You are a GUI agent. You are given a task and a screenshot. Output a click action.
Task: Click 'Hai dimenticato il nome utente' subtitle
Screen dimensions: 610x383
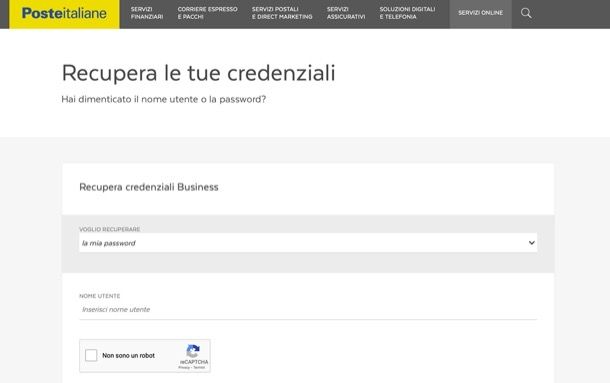164,99
